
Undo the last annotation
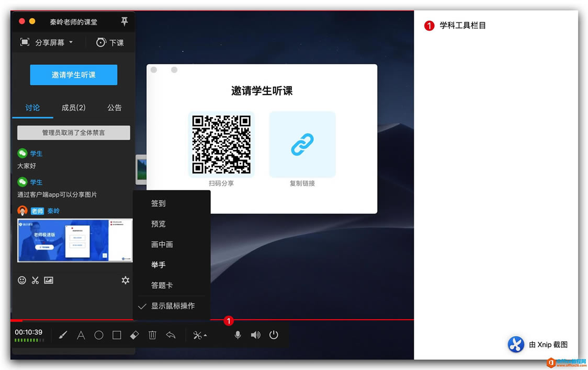[x=171, y=335]
